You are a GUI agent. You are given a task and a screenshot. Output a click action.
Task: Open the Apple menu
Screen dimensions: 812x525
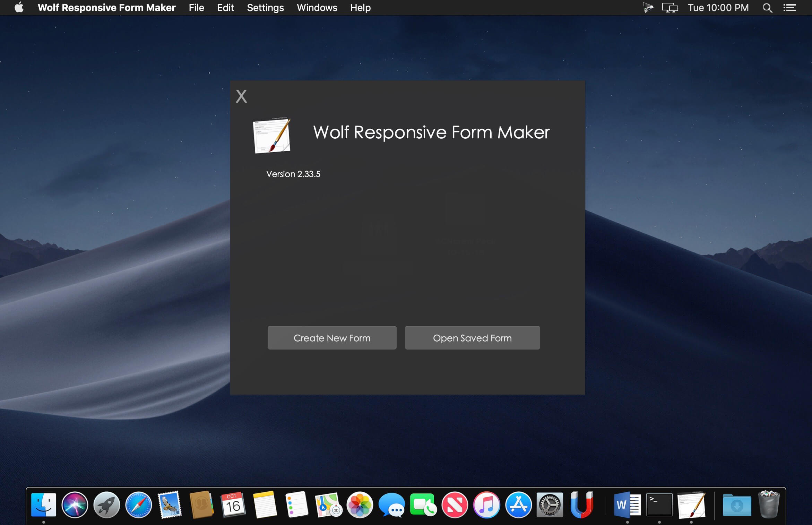tap(19, 8)
